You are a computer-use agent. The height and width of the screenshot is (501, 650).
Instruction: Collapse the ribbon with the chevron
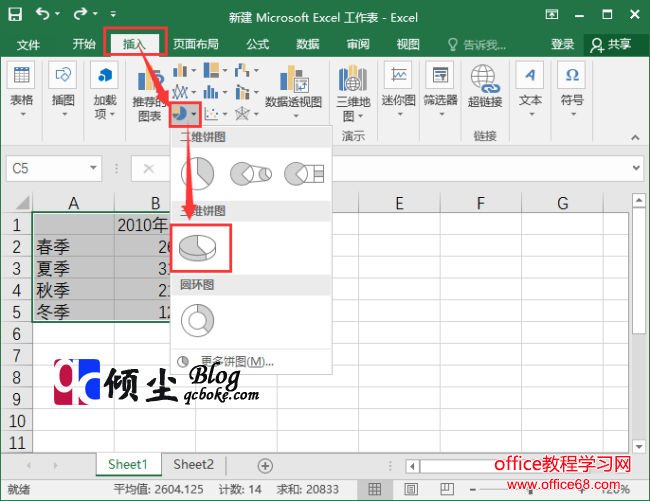point(635,138)
